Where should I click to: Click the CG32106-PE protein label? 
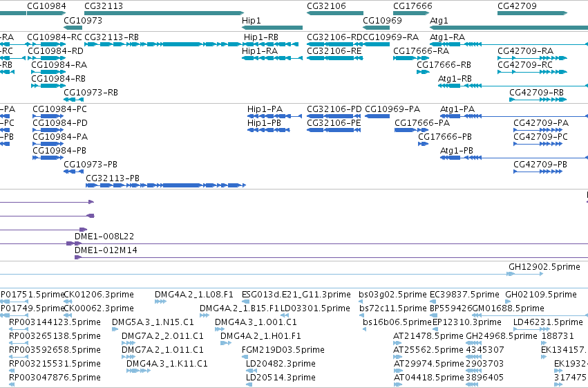tap(334, 123)
